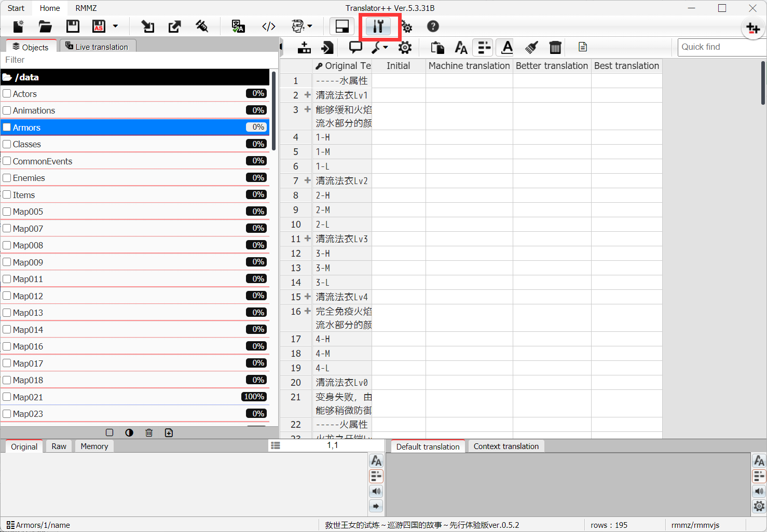
Task: Toggle the underlined A text highlight icon
Action: (x=507, y=48)
